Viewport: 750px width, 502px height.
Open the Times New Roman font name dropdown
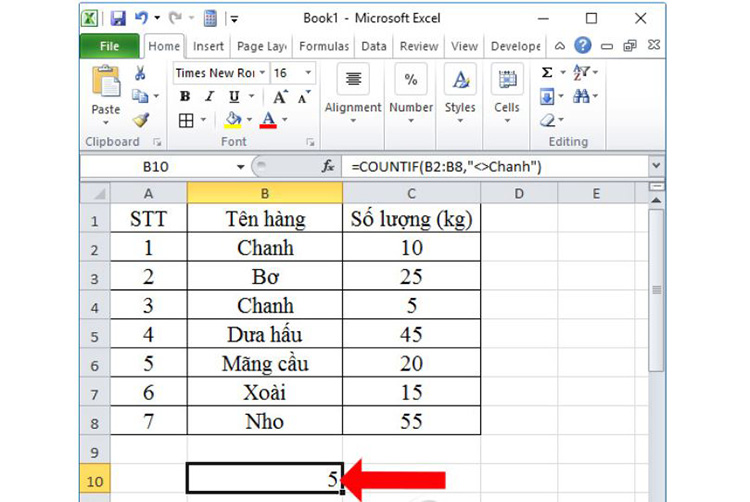click(x=262, y=73)
